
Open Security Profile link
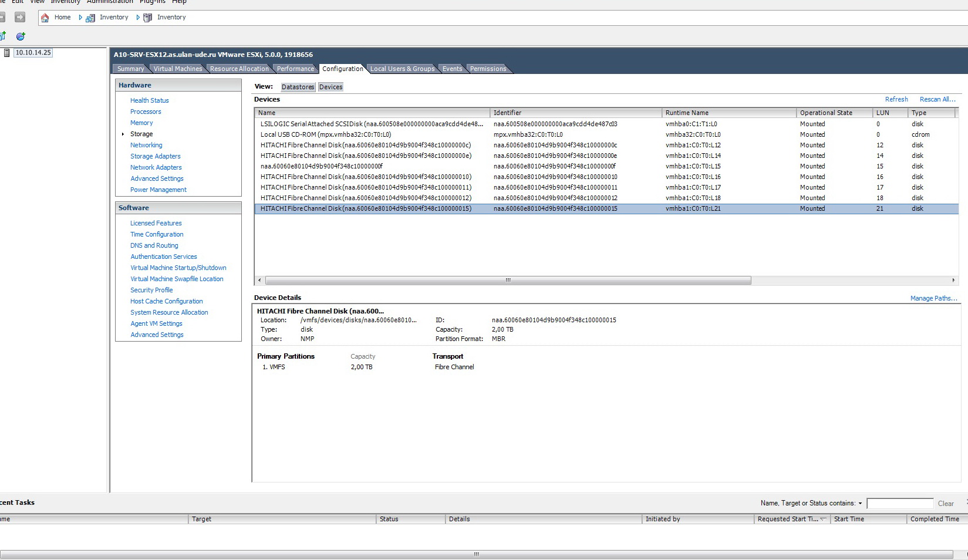(x=151, y=290)
